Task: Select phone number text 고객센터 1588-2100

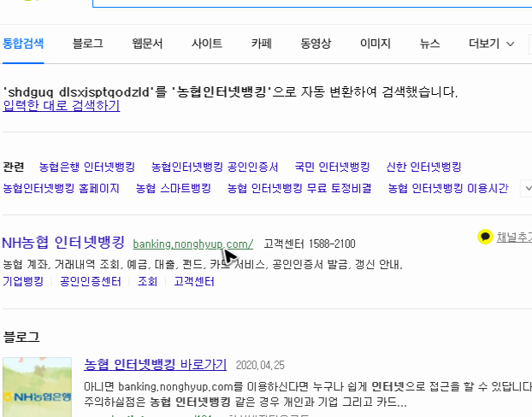Action: (310, 244)
